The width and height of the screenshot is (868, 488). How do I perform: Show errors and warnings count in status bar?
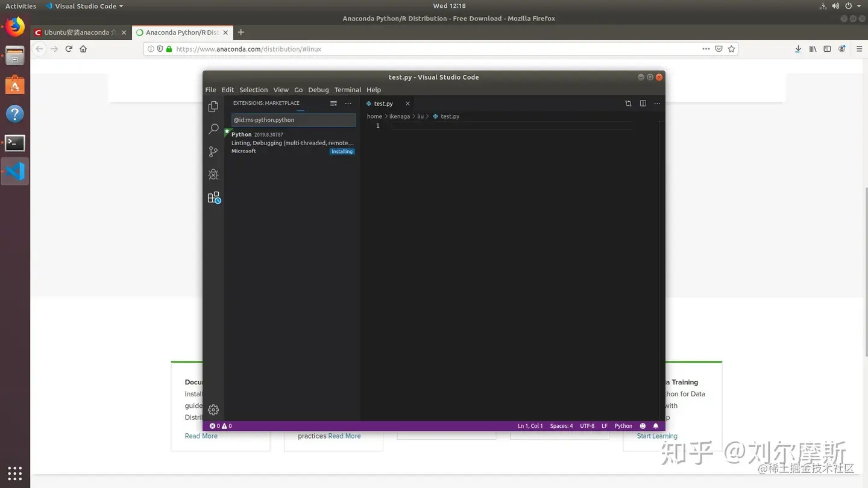click(221, 426)
